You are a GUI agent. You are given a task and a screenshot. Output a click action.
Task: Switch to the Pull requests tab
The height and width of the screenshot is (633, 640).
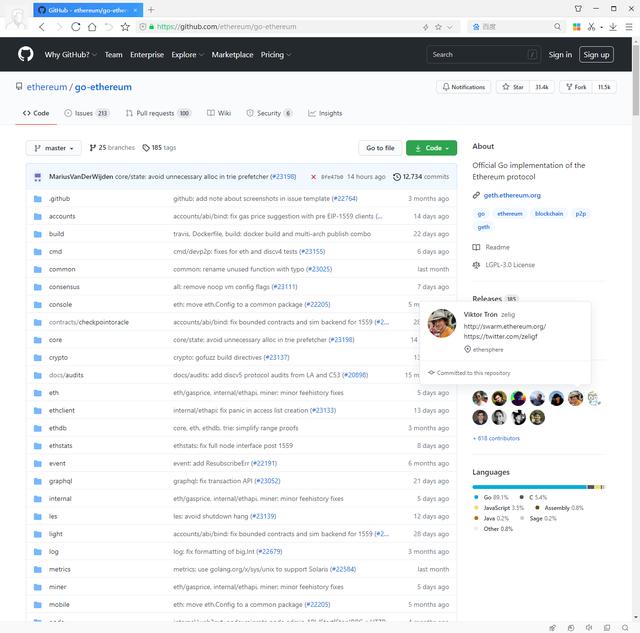coord(158,113)
